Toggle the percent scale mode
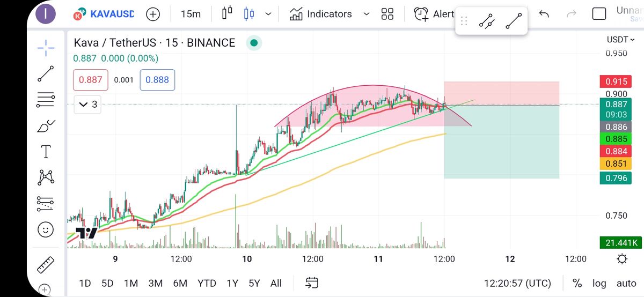 (577, 283)
